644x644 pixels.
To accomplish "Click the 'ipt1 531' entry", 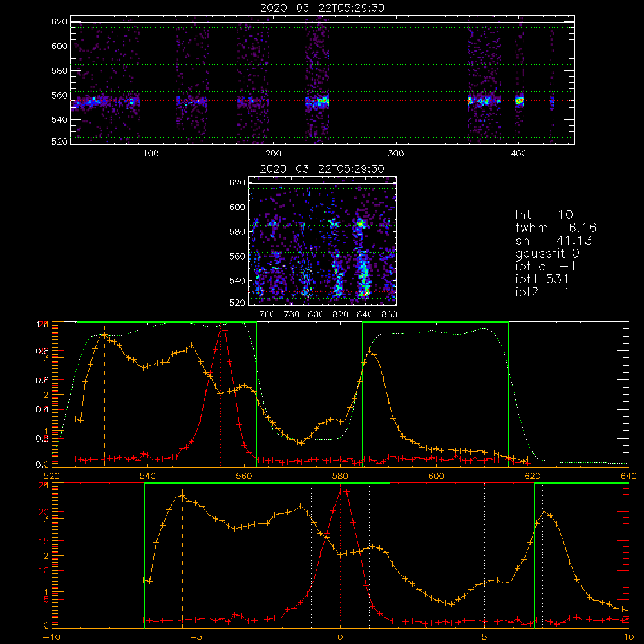I will click(x=542, y=279).
